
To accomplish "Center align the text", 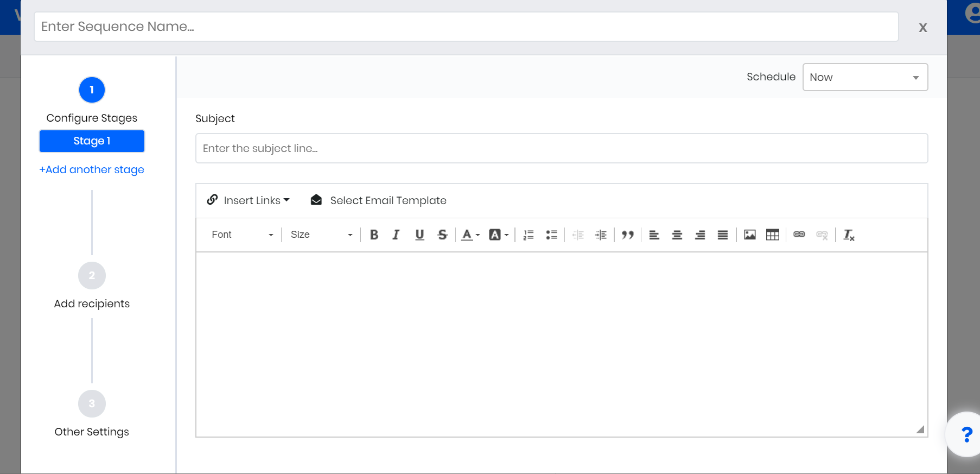I will click(x=677, y=235).
